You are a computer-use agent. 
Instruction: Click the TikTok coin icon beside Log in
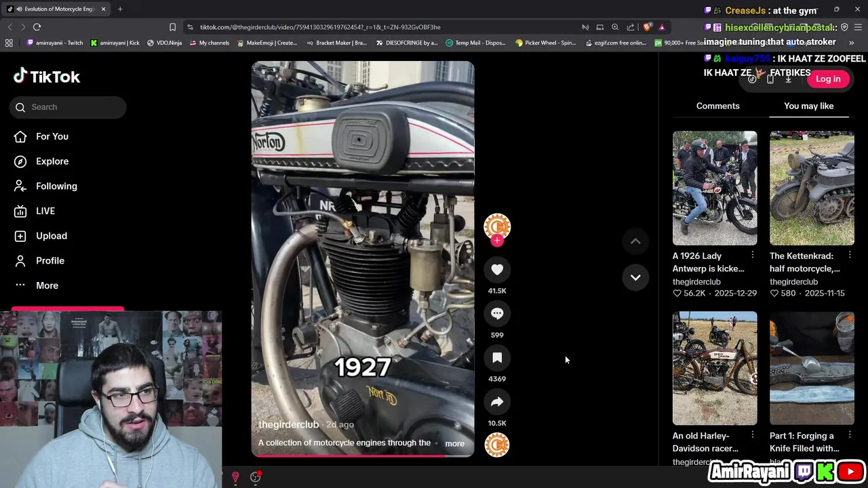752,79
